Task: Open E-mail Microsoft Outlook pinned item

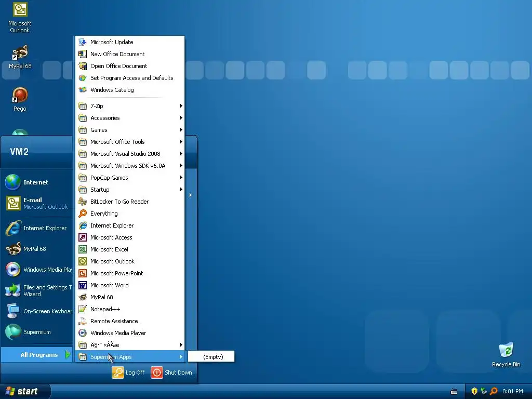Action: tap(37, 203)
